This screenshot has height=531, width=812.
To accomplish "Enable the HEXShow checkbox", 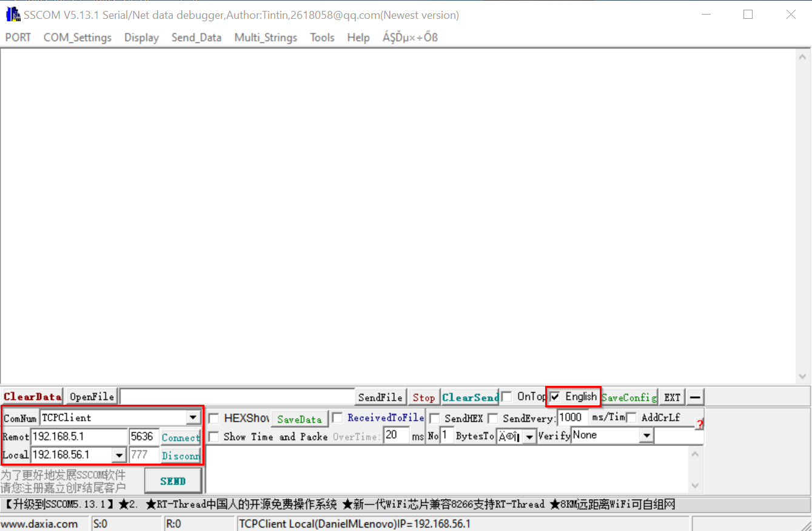I will [213, 418].
